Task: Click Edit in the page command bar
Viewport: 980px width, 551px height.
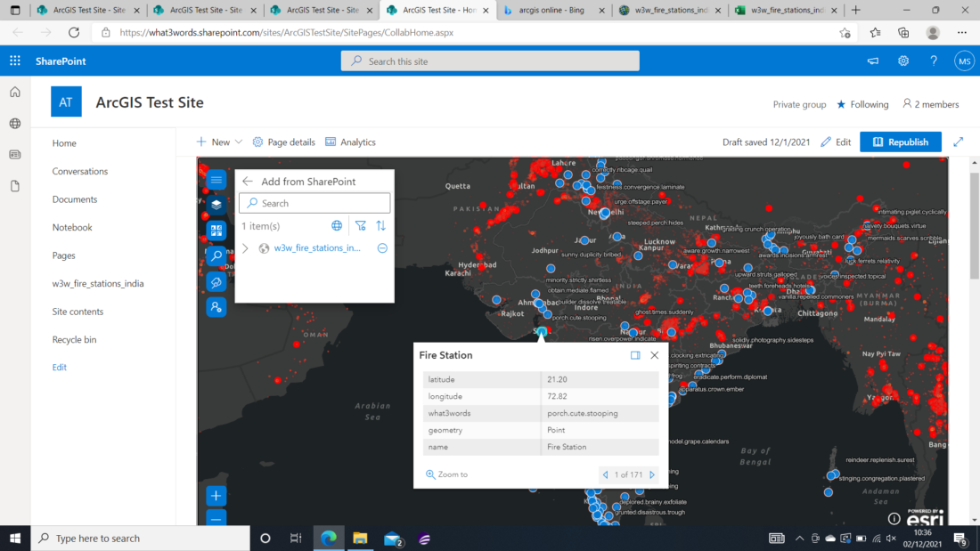Action: (836, 142)
